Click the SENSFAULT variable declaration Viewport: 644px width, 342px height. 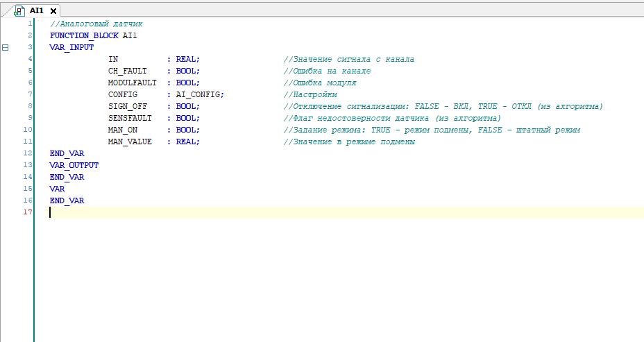tap(129, 118)
